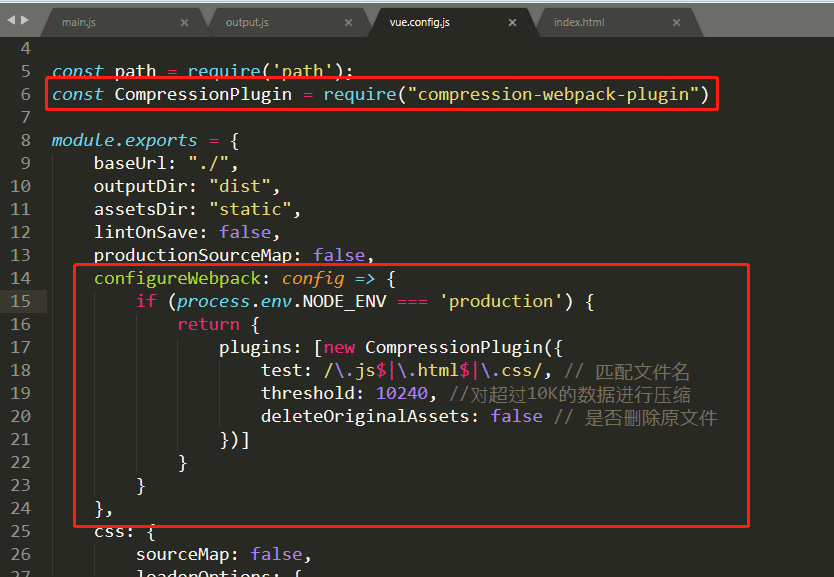
Task: Close the index.html tab
Action: [677, 22]
